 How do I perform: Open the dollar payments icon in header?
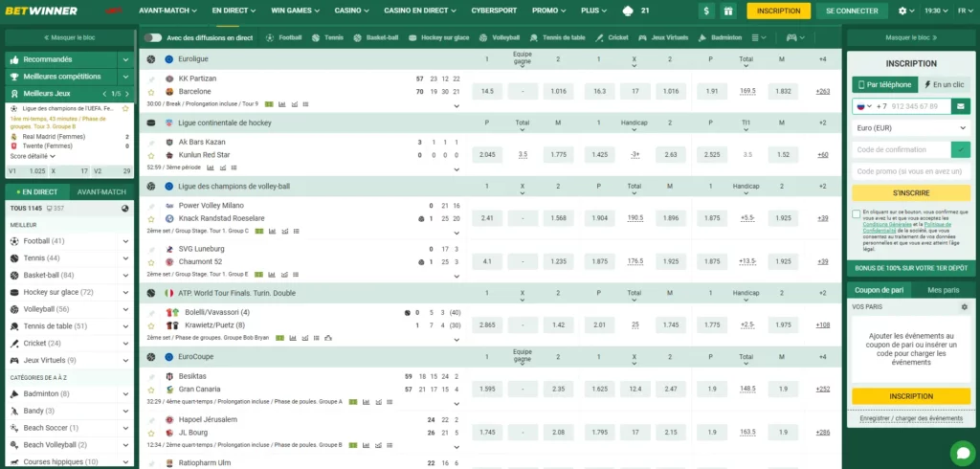(x=707, y=11)
